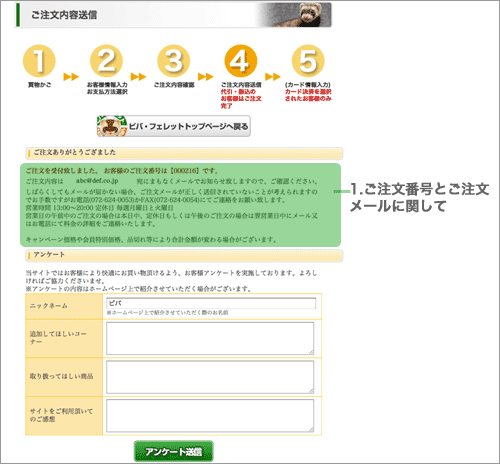This screenshot has width=500, height=464.
Task: Click step 5 カード情報入力 circle icon
Action: [308, 61]
